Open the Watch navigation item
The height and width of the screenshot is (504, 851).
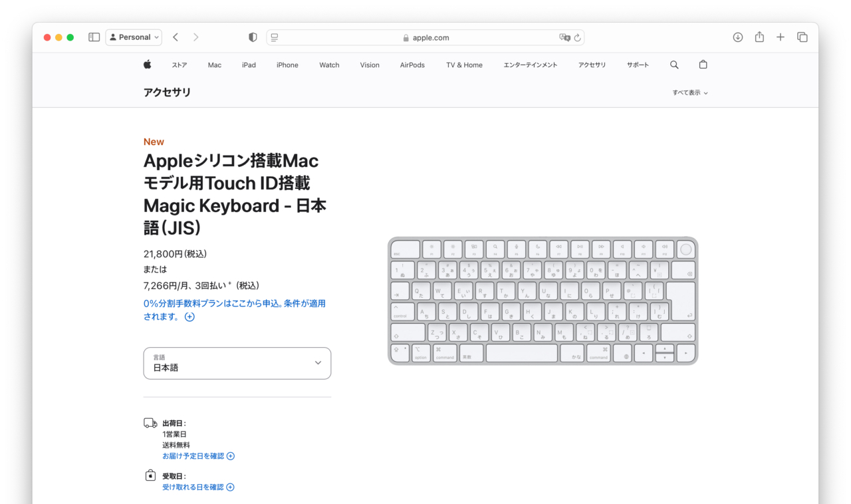pos(329,65)
